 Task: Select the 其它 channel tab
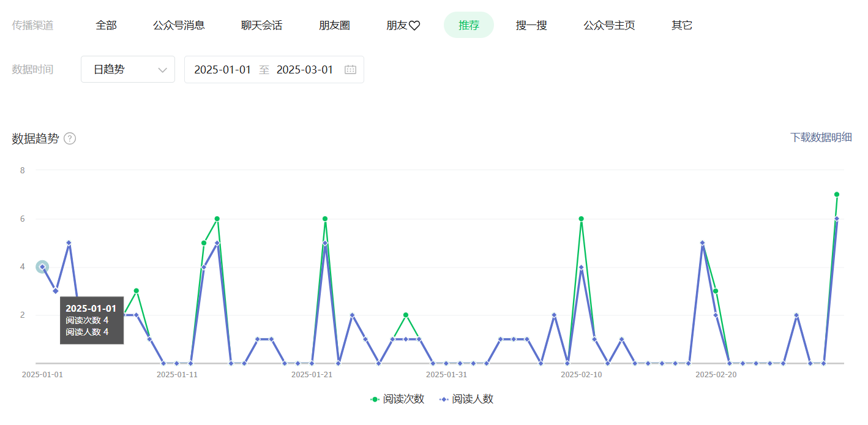[682, 25]
